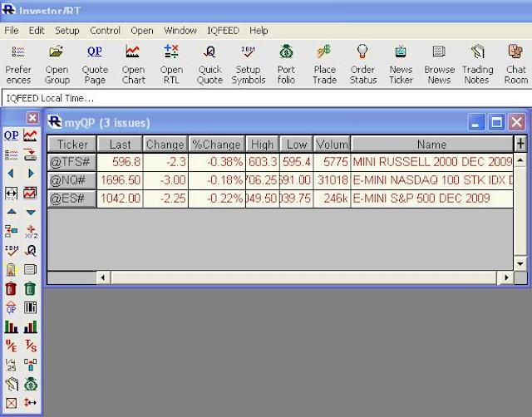Open the Window menu
Screen dimensions: 532x417
tap(180, 31)
